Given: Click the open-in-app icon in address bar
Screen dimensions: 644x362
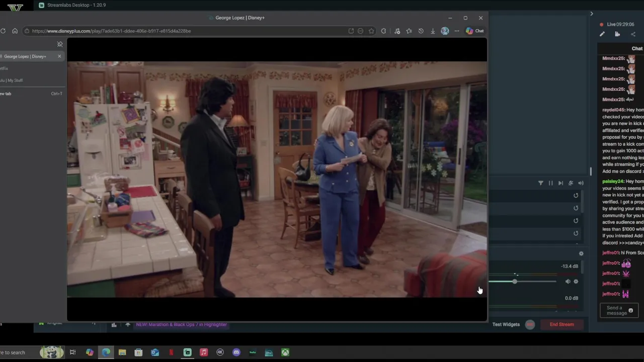Looking at the screenshot, I should pyautogui.click(x=351, y=31).
